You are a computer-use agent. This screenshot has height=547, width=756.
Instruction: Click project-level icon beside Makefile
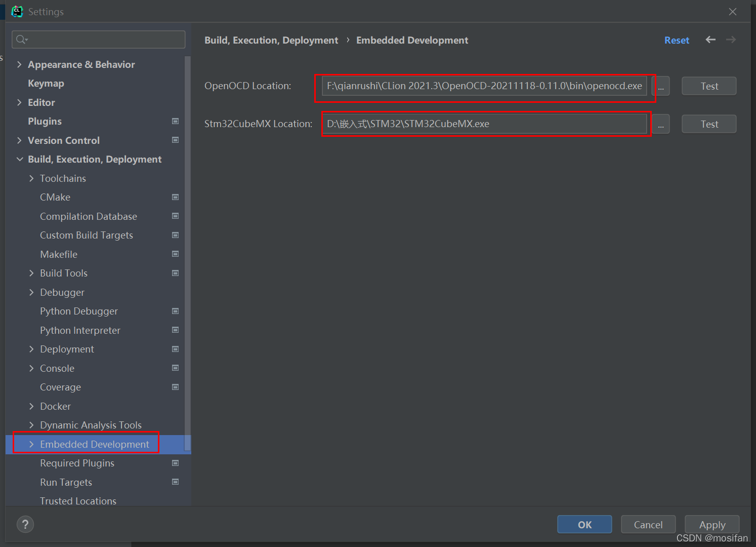click(176, 254)
